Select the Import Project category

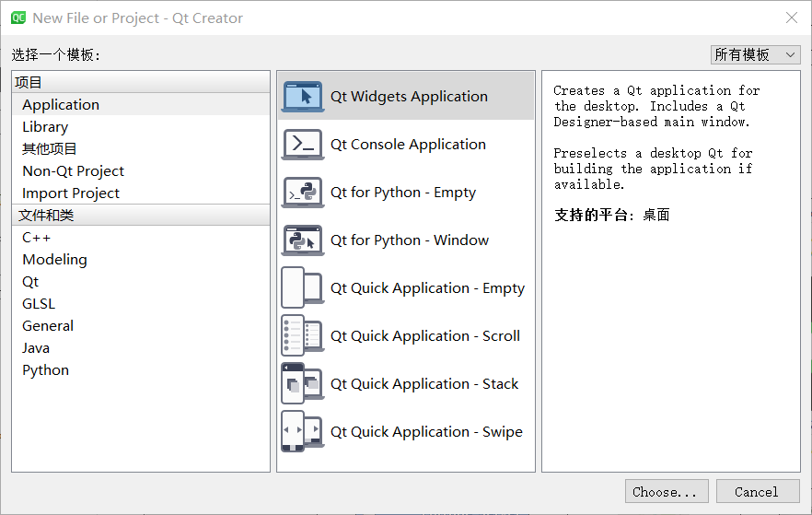point(71,193)
